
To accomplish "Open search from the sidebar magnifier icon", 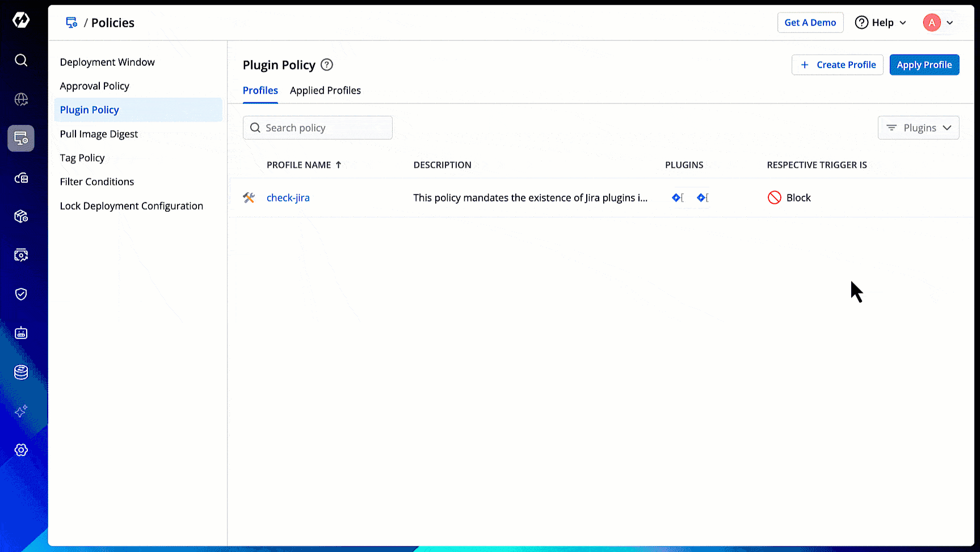I will pyautogui.click(x=21, y=60).
